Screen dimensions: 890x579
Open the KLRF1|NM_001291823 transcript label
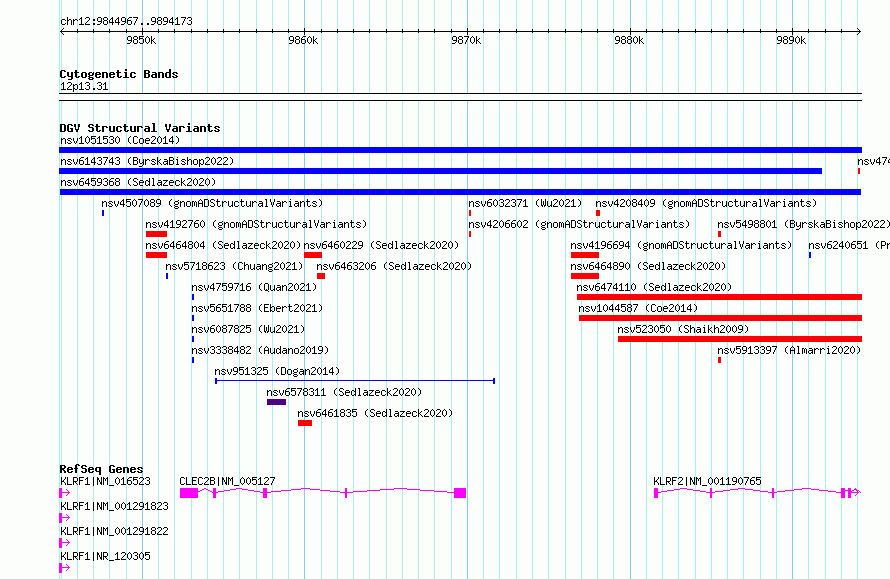coord(114,506)
